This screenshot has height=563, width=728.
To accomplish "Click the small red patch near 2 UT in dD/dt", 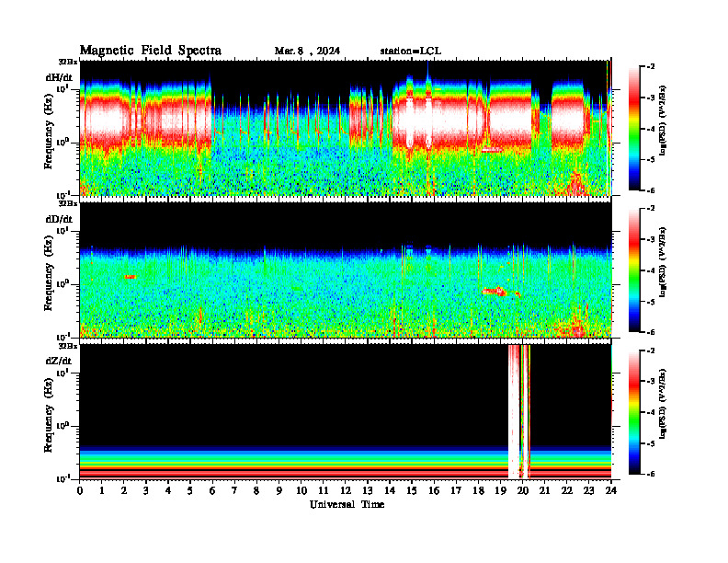I will (130, 277).
